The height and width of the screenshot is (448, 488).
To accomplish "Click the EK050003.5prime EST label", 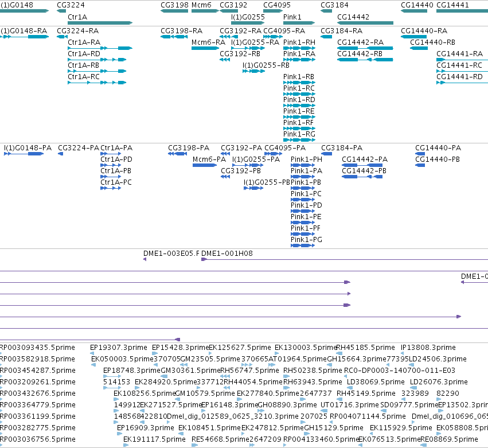I will pyautogui.click(x=122, y=359).
